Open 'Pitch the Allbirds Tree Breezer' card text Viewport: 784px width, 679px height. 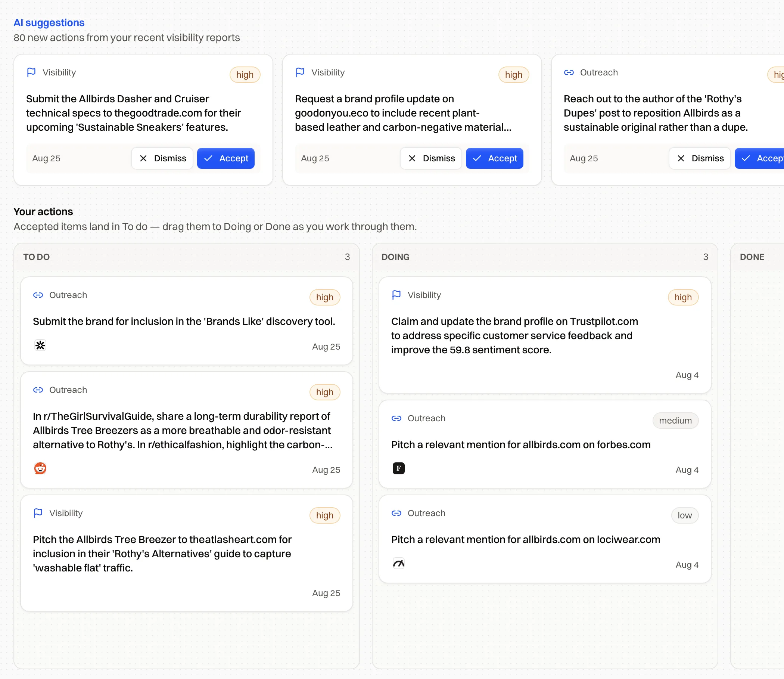162,554
